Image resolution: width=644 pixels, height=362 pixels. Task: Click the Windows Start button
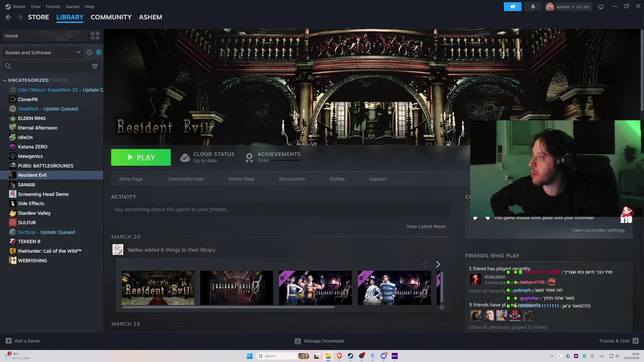point(250,356)
